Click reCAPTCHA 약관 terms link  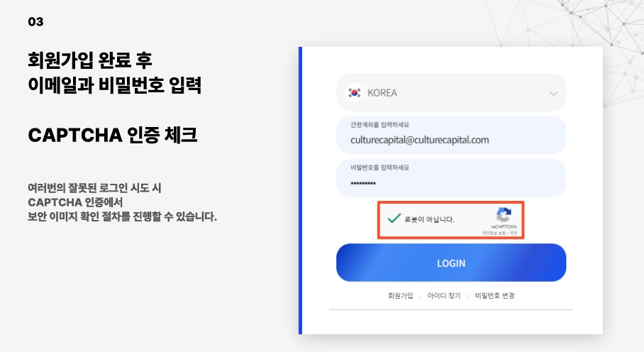click(x=513, y=233)
